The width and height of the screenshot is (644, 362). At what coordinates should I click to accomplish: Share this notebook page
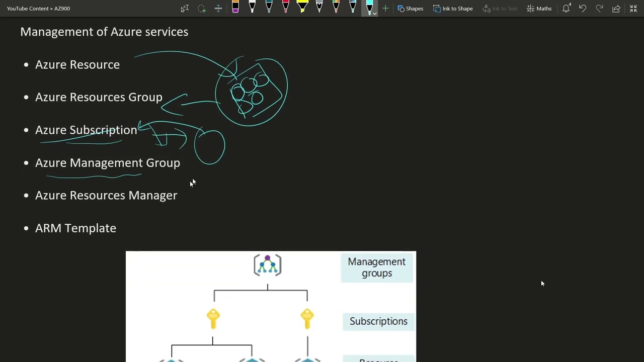coord(616,9)
